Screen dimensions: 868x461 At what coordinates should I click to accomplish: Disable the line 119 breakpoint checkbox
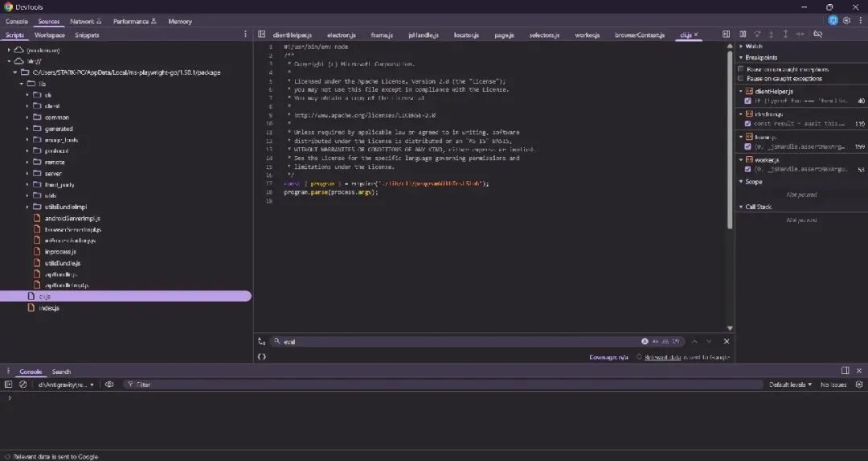(748, 124)
